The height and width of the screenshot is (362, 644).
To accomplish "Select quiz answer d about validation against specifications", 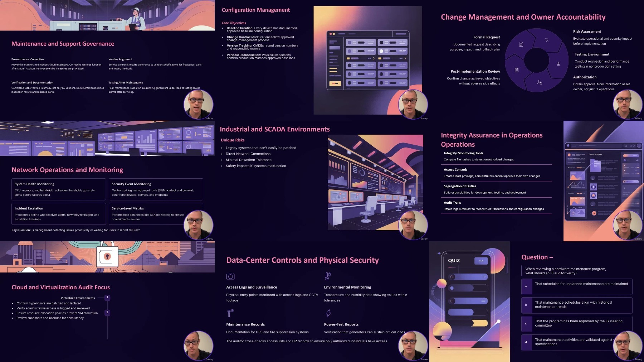I will [x=577, y=342].
